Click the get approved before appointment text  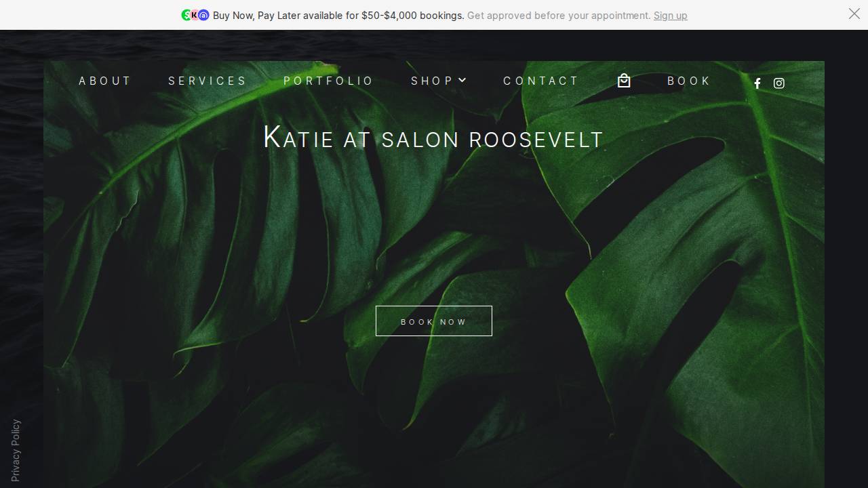pyautogui.click(x=559, y=15)
